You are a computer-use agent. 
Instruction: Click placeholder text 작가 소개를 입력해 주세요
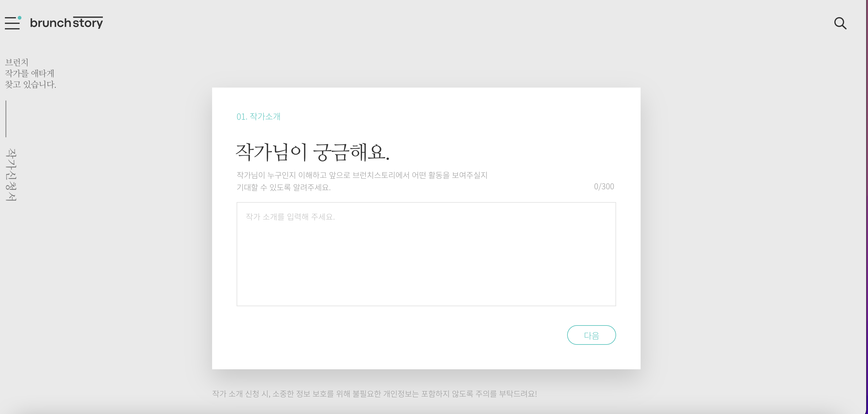(290, 217)
